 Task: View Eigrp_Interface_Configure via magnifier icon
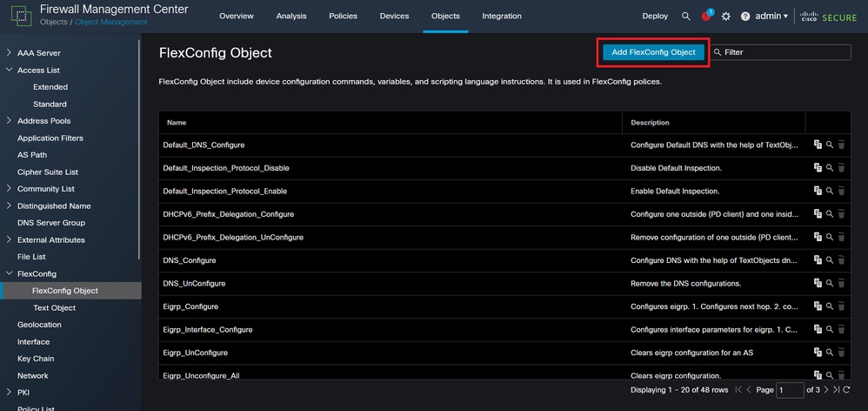point(829,329)
